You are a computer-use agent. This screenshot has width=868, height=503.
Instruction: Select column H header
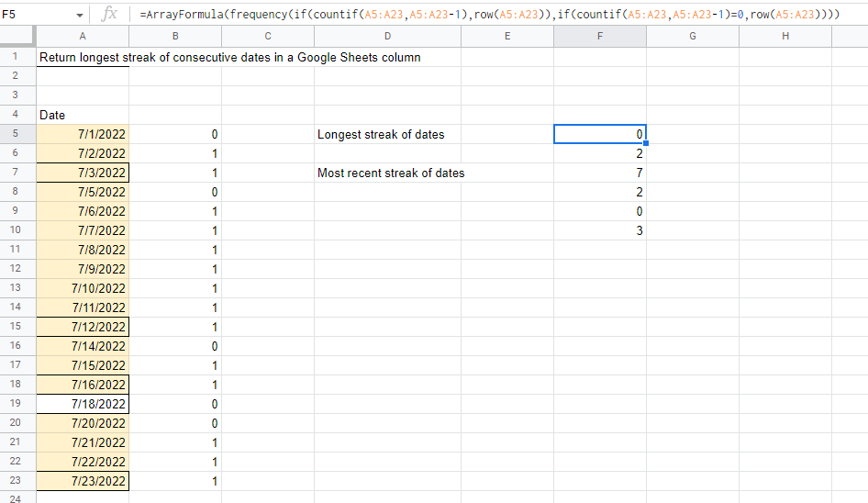[x=785, y=36]
